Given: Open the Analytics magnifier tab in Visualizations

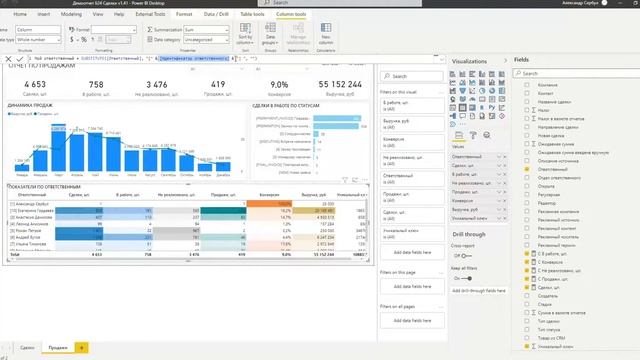Looking at the screenshot, I should [x=487, y=135].
